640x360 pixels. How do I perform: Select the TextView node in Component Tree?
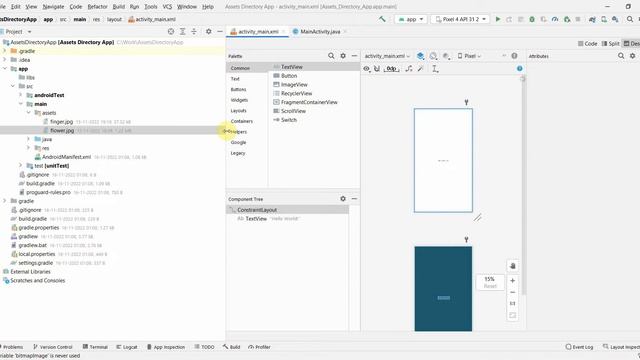256,219
